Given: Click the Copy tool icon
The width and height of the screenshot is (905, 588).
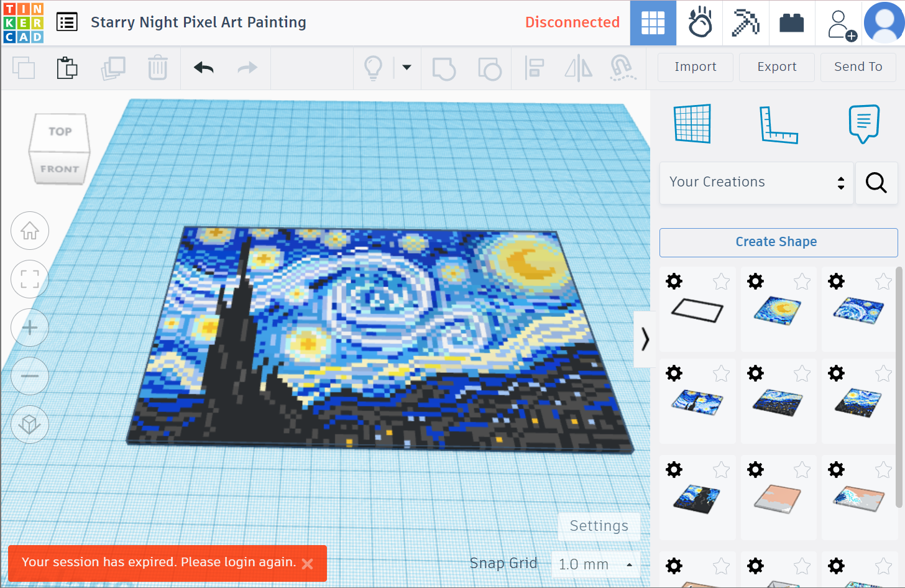Looking at the screenshot, I should point(24,68).
